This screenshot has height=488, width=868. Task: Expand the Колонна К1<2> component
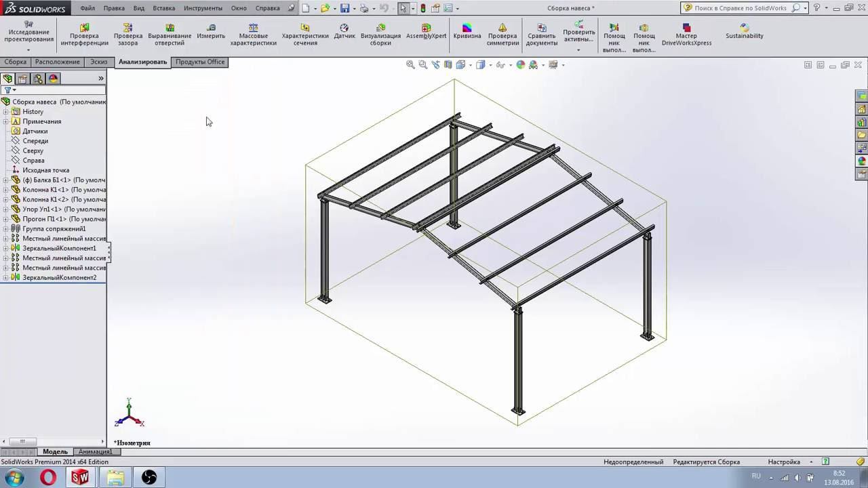click(5, 200)
